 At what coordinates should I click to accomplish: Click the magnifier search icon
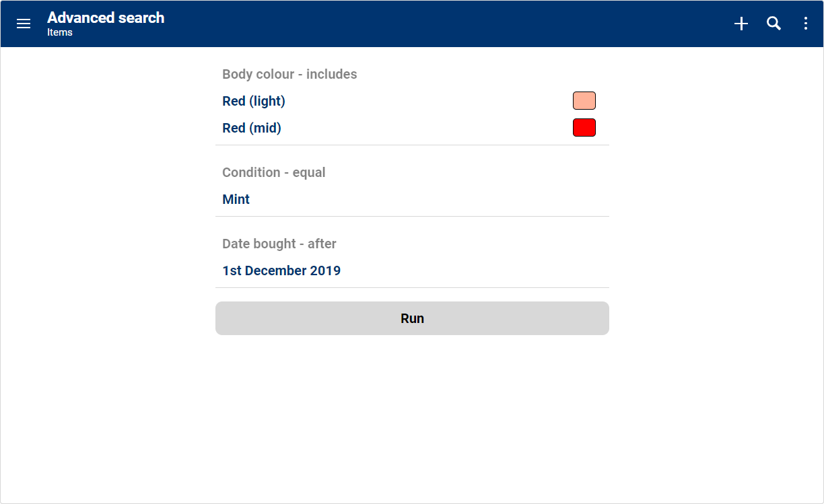pos(774,24)
